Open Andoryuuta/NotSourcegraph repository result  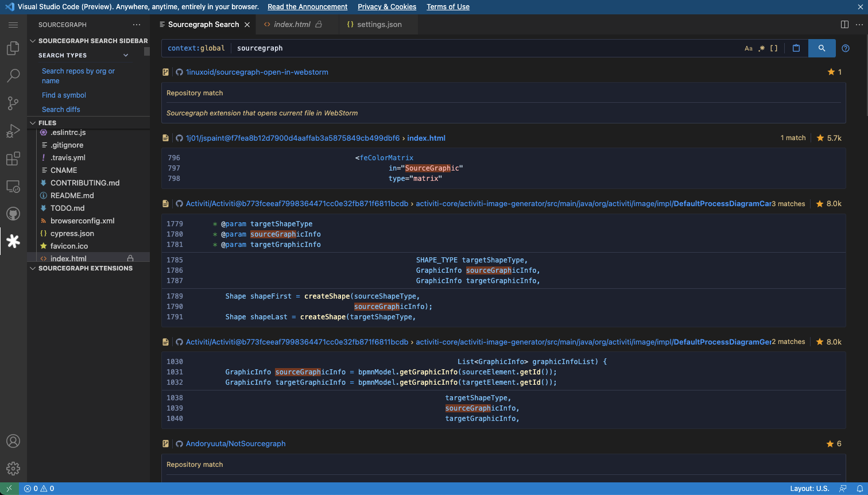click(235, 444)
